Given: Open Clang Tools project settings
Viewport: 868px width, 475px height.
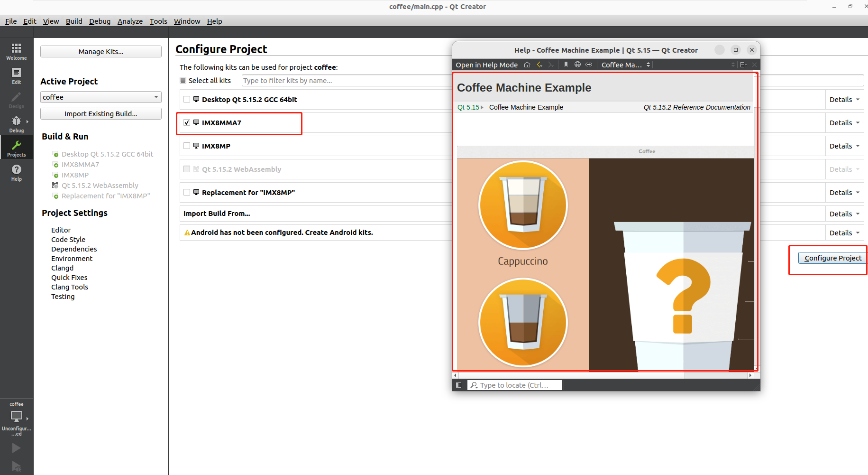Looking at the screenshot, I should (70, 287).
